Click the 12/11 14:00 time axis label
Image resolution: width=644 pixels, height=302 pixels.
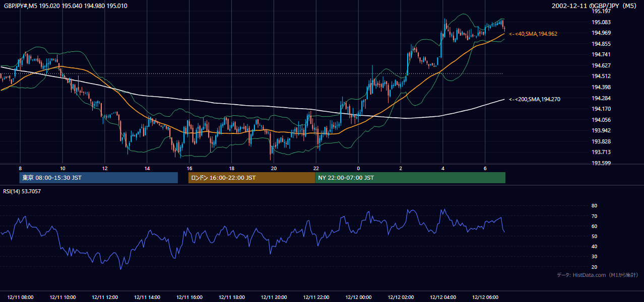click(x=147, y=297)
